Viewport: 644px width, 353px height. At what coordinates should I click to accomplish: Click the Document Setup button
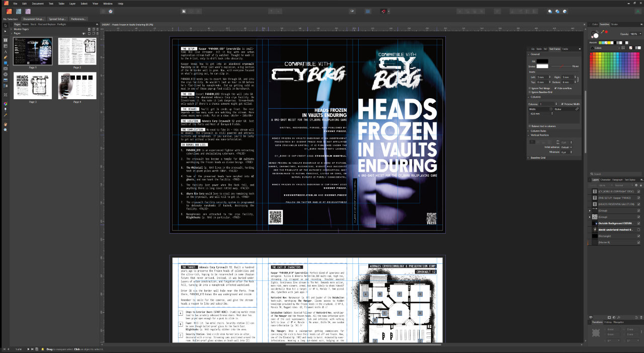[x=33, y=19]
